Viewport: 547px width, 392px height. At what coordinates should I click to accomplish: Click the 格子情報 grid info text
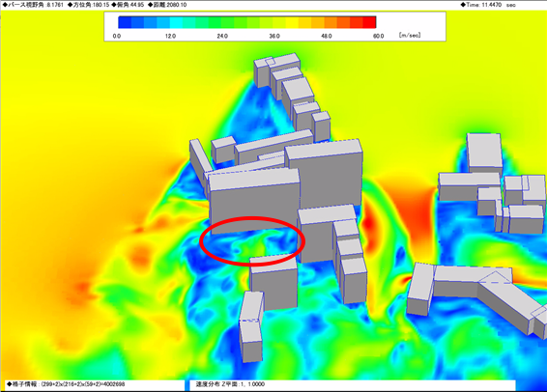point(66,384)
